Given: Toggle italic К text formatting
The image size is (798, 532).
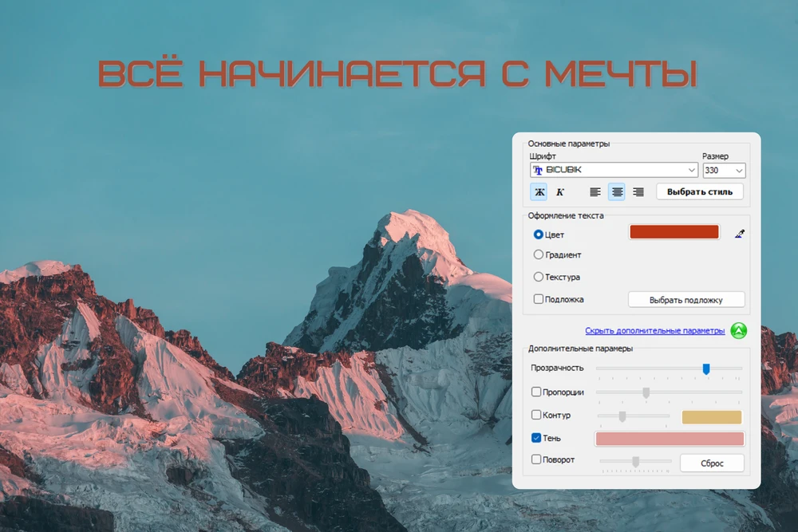Looking at the screenshot, I should (560, 192).
